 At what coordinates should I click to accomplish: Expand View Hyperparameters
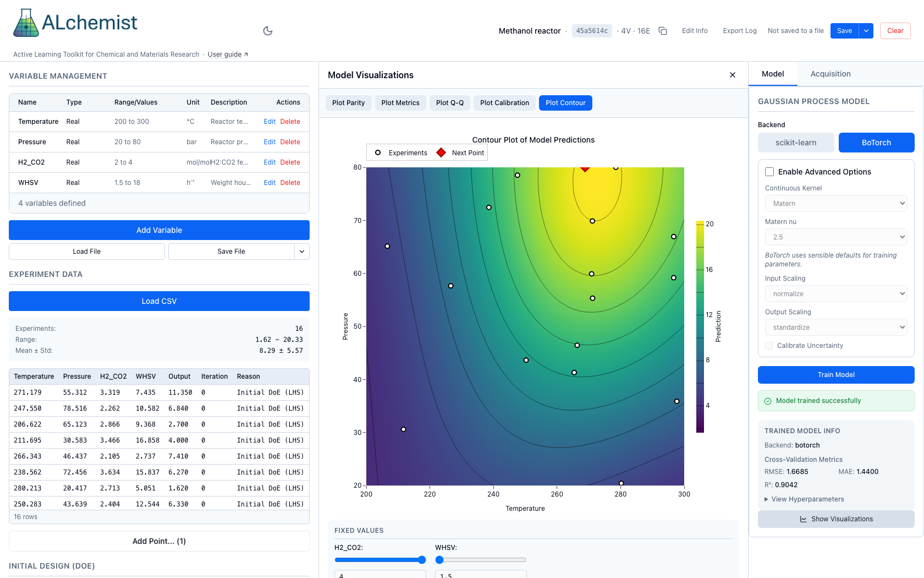pos(804,499)
